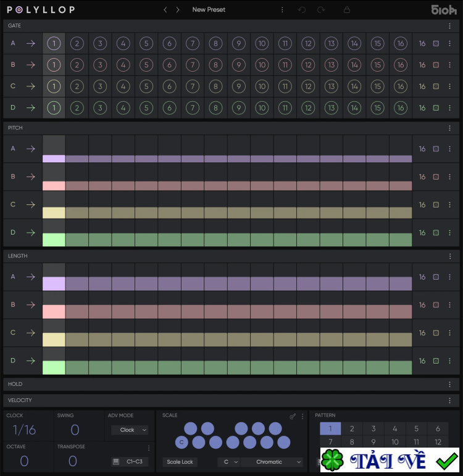Click the lock icon in the header
This screenshot has height=476, width=463.
click(x=347, y=10)
